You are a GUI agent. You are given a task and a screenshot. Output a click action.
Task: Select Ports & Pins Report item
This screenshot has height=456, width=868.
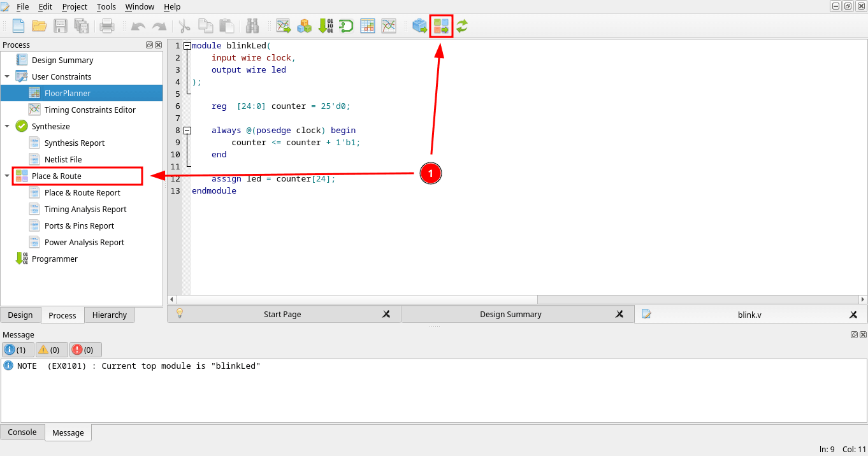[79, 226]
